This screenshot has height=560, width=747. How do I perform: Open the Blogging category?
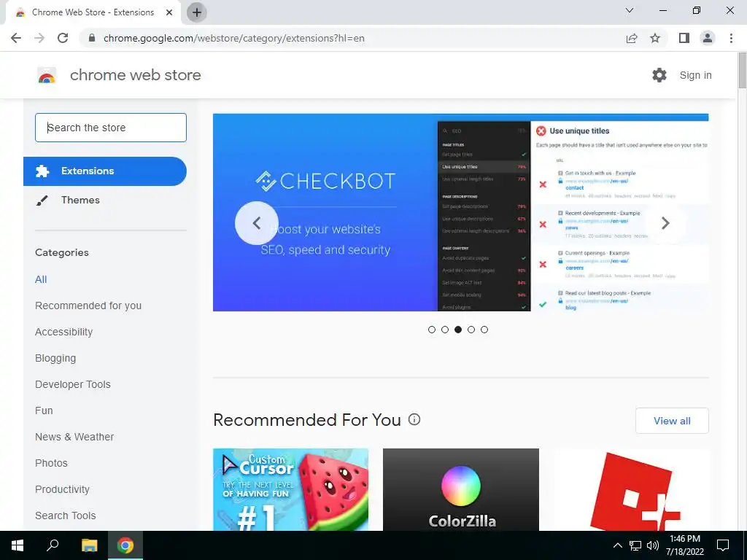55,358
